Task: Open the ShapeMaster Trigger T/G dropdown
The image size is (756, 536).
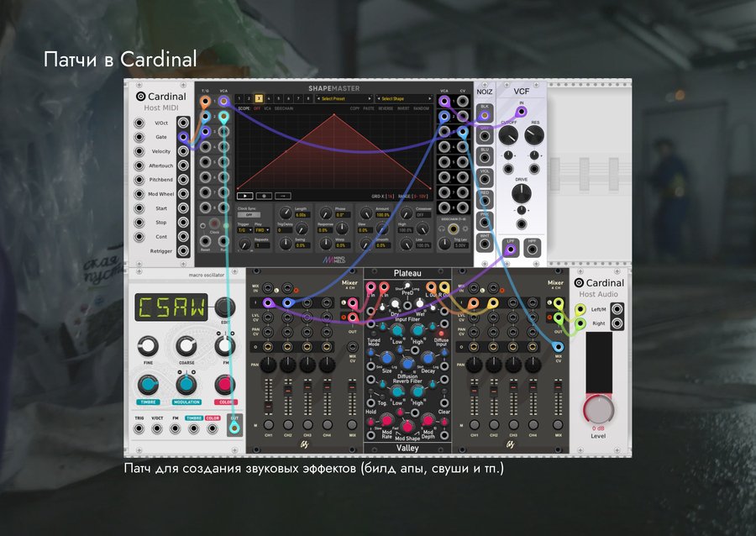Action: coord(245,230)
